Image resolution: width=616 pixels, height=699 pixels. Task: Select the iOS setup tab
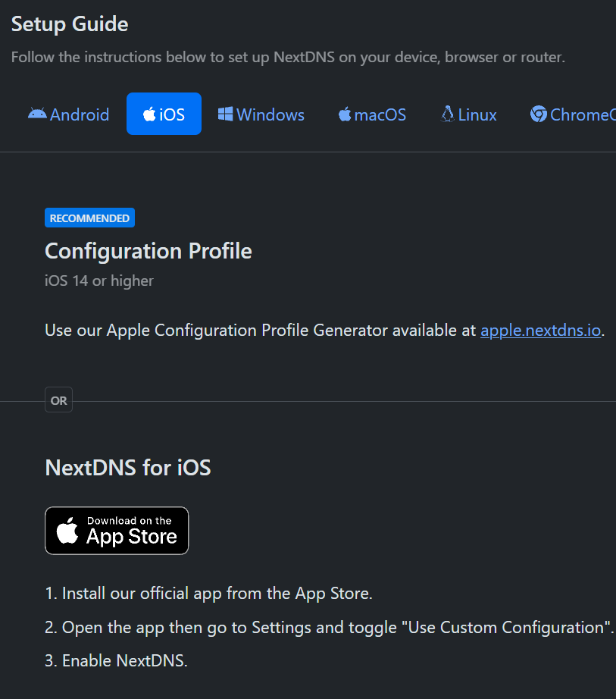[164, 114]
